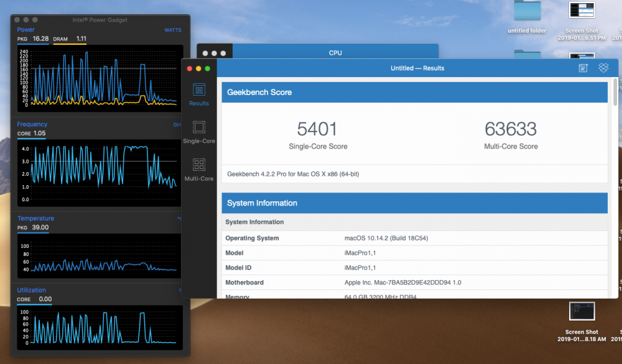
Task: Select the Operating System row
Action: click(x=414, y=238)
